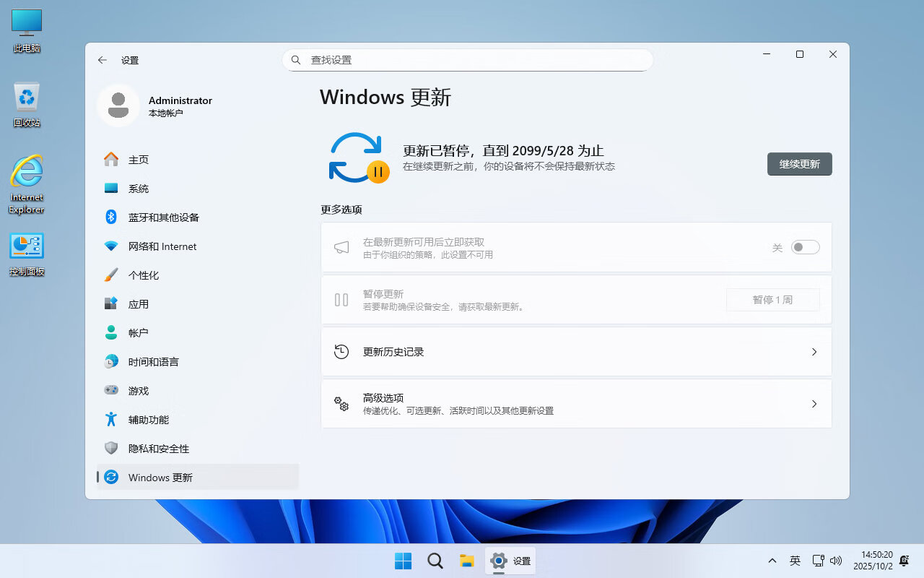Select 网络和 Internet in the sidebar
This screenshot has width=924, height=578.
[x=160, y=246]
